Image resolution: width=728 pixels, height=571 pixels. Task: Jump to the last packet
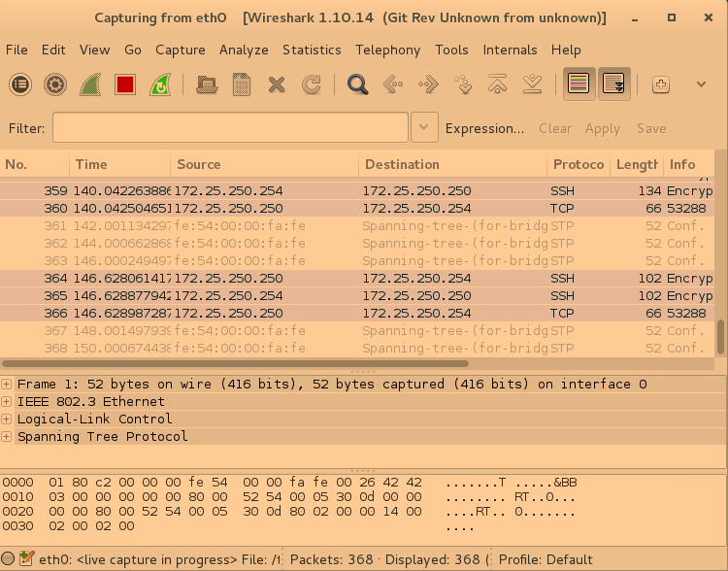click(x=533, y=84)
